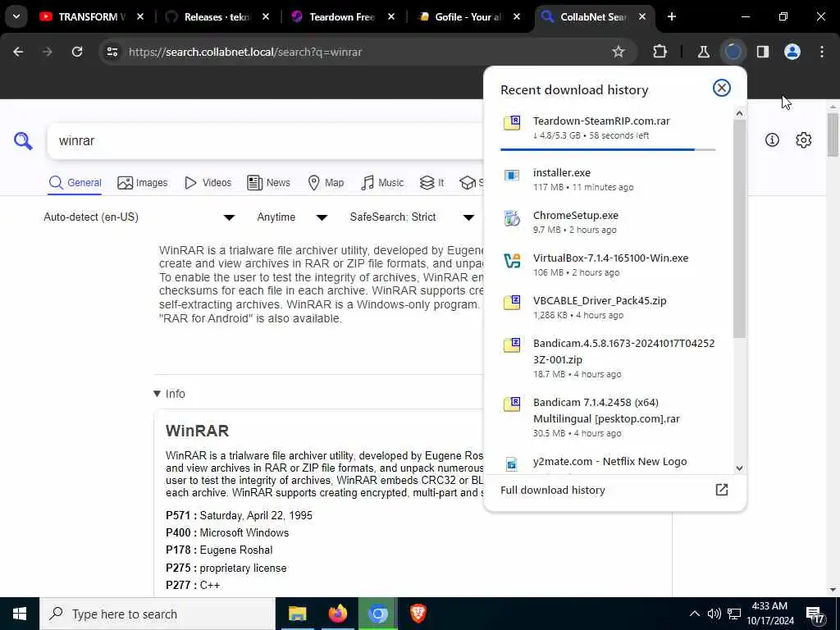840x630 pixels.
Task: Toggle the browser side panel
Action: tap(763, 52)
